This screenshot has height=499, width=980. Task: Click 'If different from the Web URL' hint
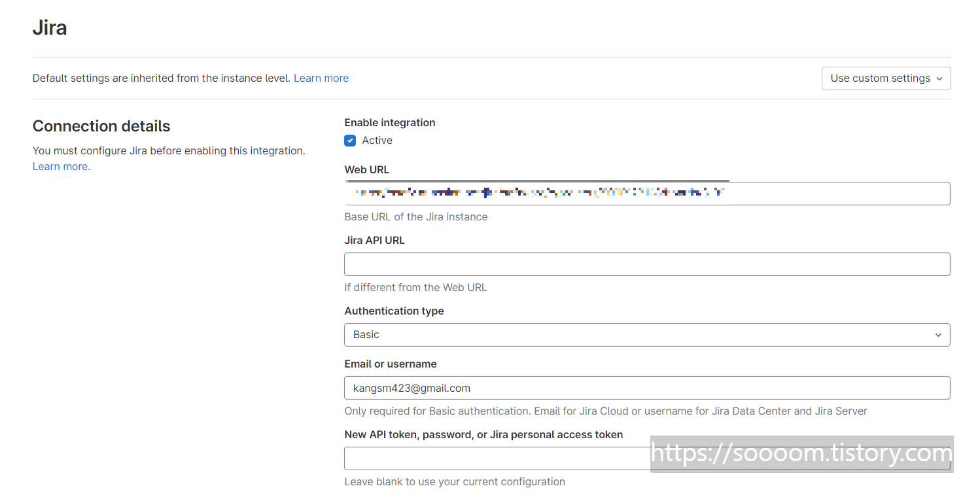tap(415, 288)
